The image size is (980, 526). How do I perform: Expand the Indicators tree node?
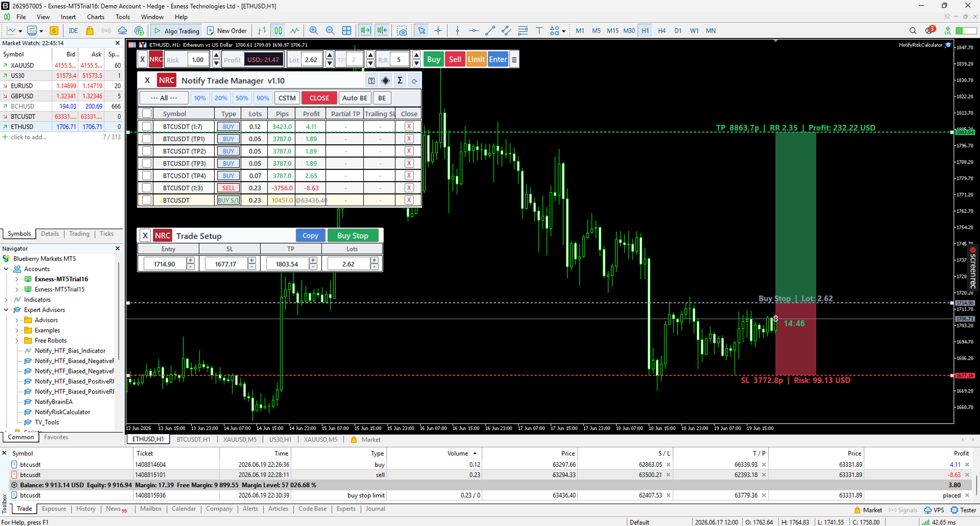click(x=6, y=300)
